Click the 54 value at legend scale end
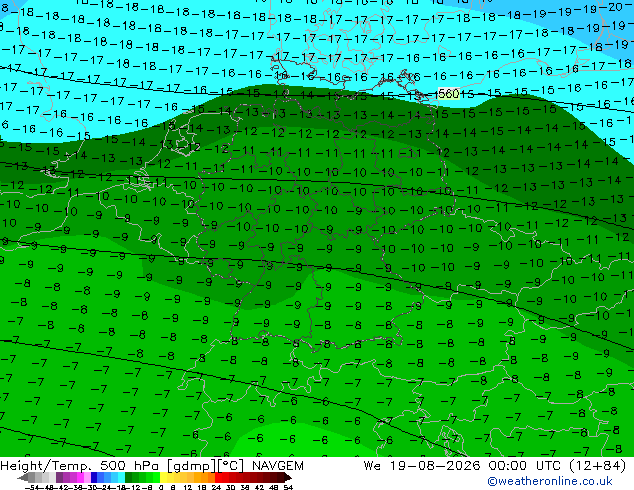Screen dimensions: 634x490 pyautogui.click(x=287, y=487)
